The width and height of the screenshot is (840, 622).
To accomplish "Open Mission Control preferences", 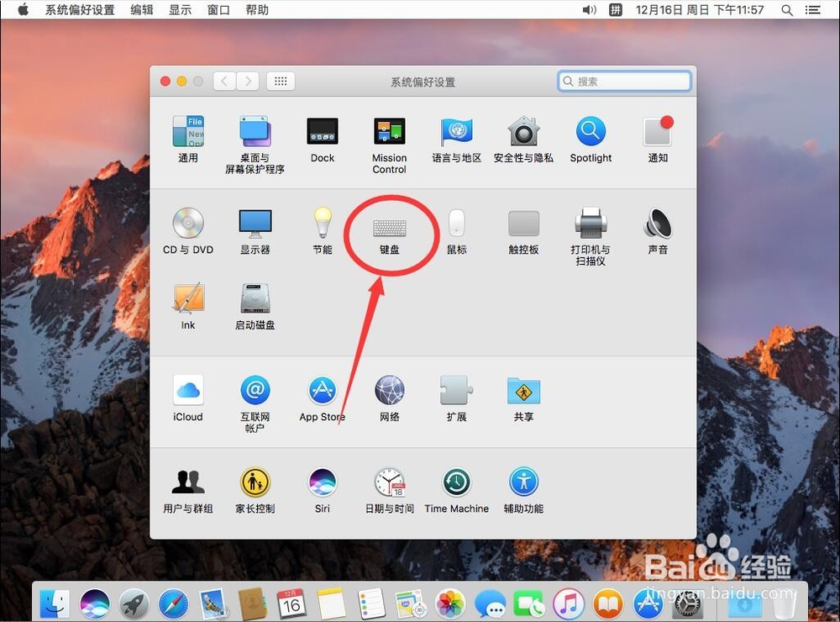I will pyautogui.click(x=390, y=145).
